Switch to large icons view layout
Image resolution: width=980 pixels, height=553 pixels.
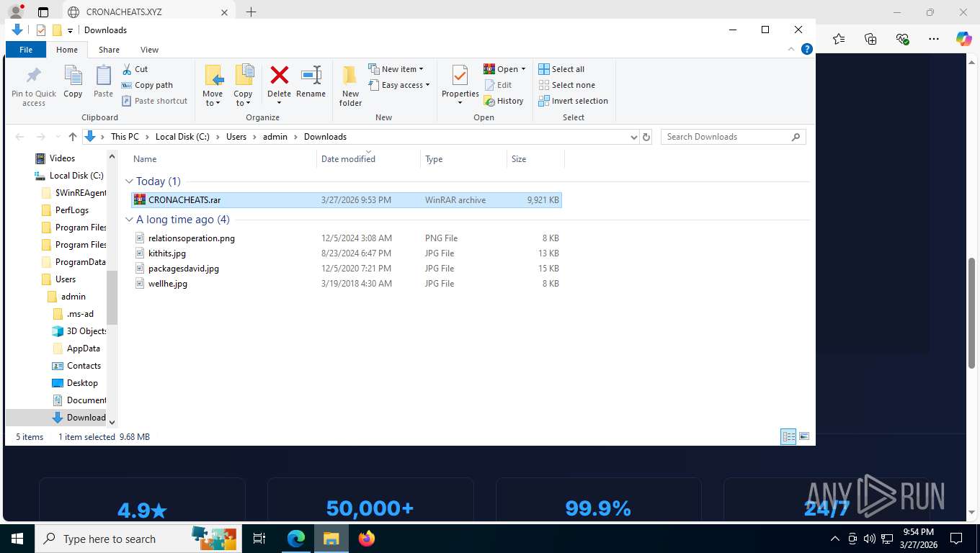point(804,436)
